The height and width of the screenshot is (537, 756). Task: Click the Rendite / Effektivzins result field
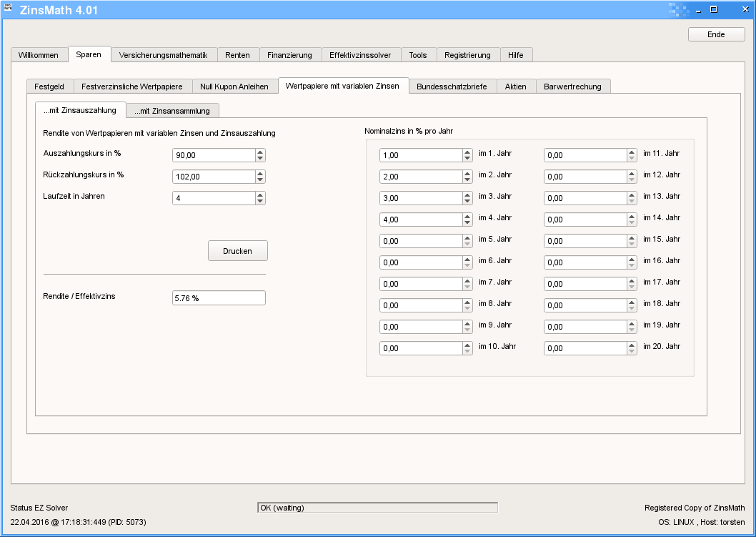[219, 298]
